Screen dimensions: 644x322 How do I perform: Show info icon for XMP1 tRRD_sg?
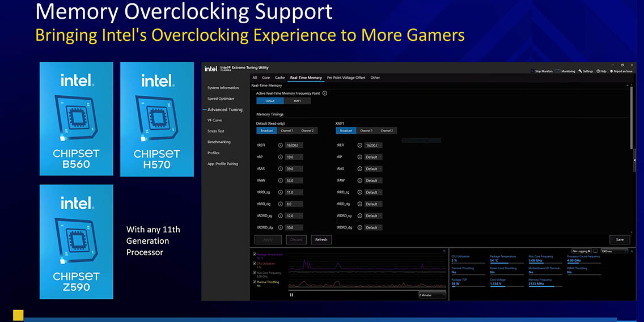[360, 192]
